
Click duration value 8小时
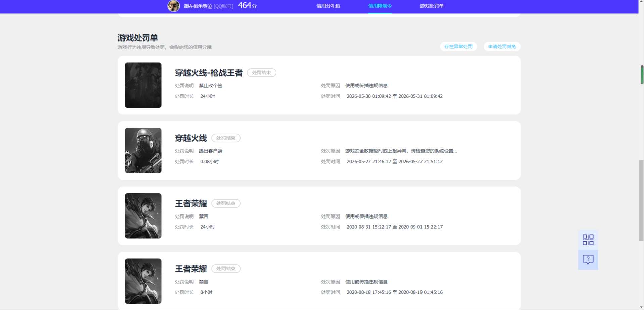(x=206, y=292)
